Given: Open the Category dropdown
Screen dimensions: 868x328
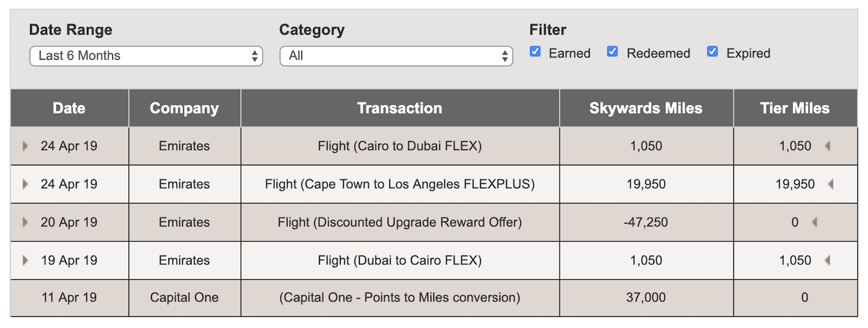Looking at the screenshot, I should coord(396,56).
